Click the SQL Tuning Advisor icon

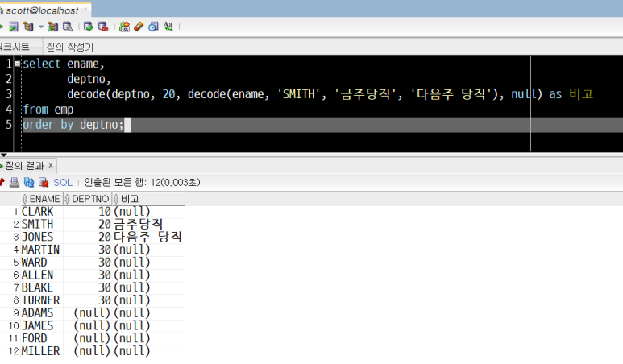click(x=68, y=27)
